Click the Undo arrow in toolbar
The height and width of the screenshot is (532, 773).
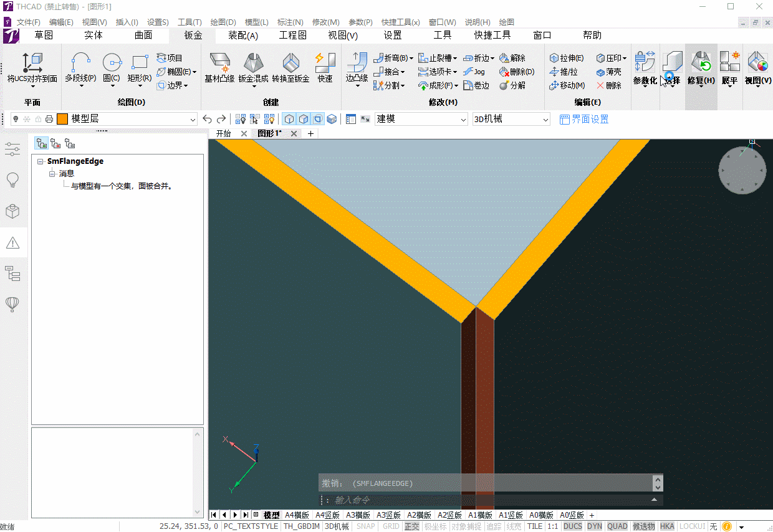tap(208, 119)
